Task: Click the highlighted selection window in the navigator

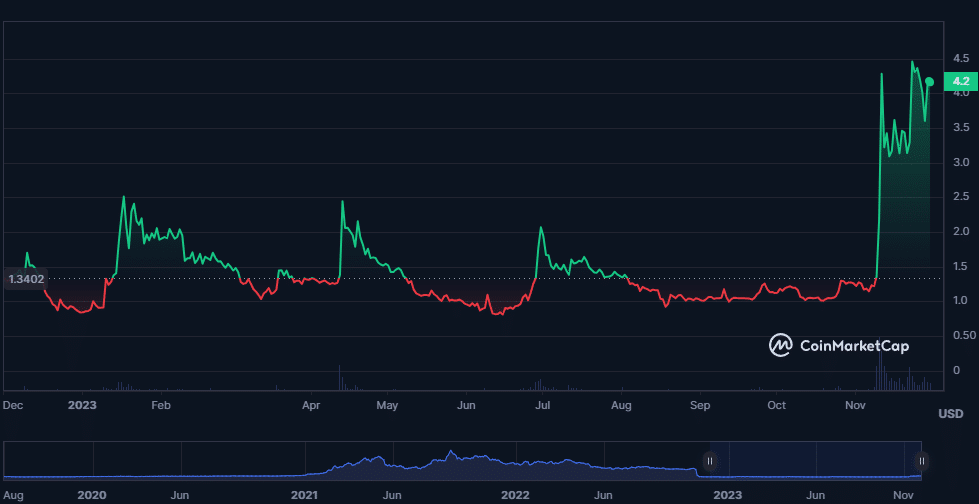Action: pyautogui.click(x=815, y=460)
